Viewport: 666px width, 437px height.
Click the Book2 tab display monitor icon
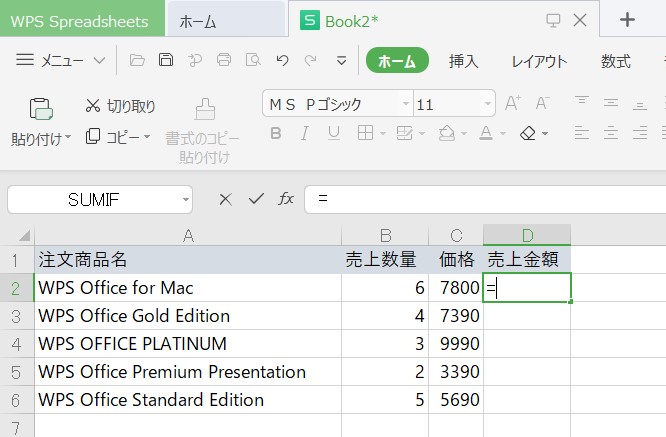pos(553,20)
